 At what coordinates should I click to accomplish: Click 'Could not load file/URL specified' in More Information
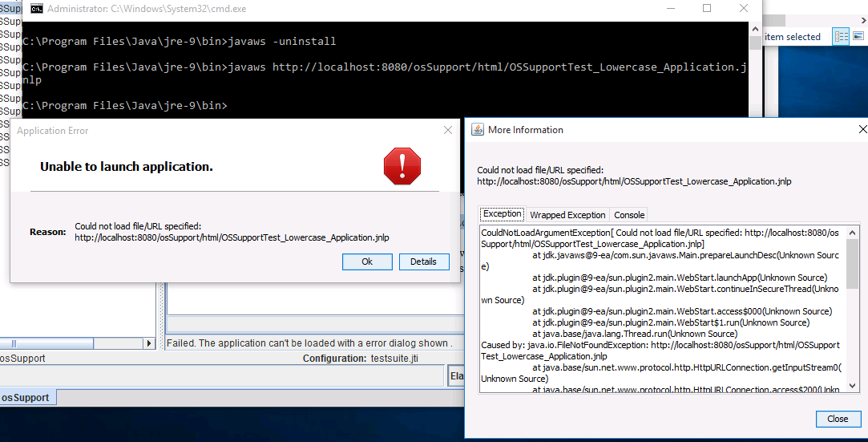coord(540,170)
